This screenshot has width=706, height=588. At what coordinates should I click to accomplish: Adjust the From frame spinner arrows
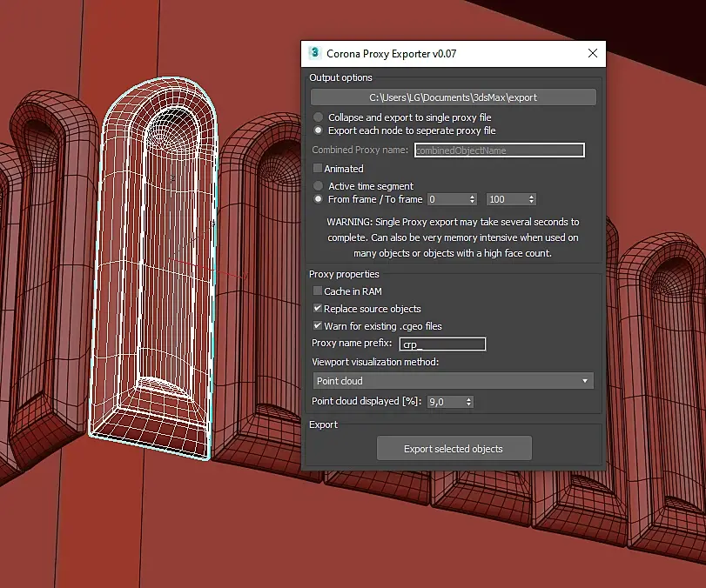pyautogui.click(x=473, y=199)
